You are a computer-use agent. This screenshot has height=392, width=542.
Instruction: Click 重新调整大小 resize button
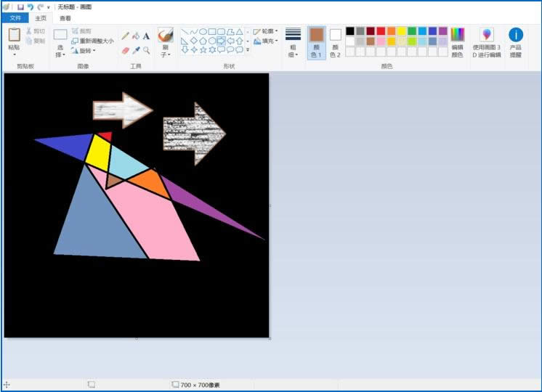(92, 41)
